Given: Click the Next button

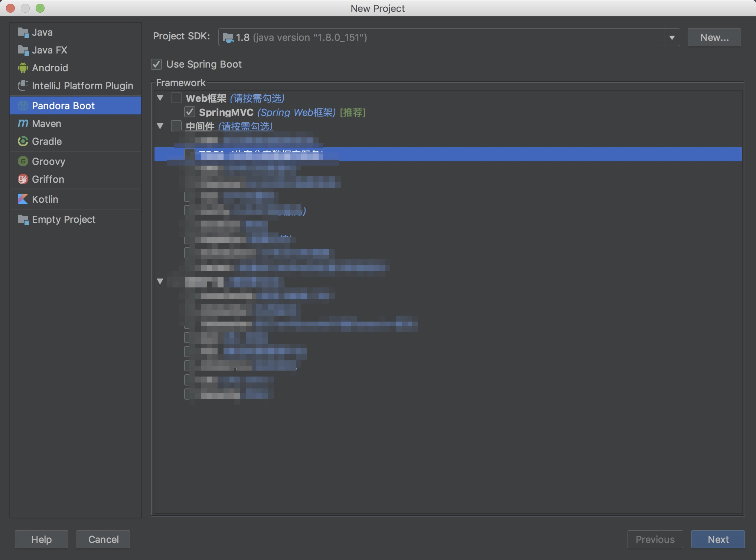Looking at the screenshot, I should pos(718,539).
